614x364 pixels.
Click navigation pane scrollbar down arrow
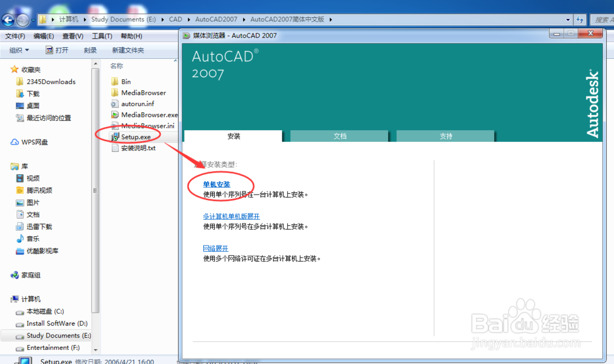tap(96, 350)
